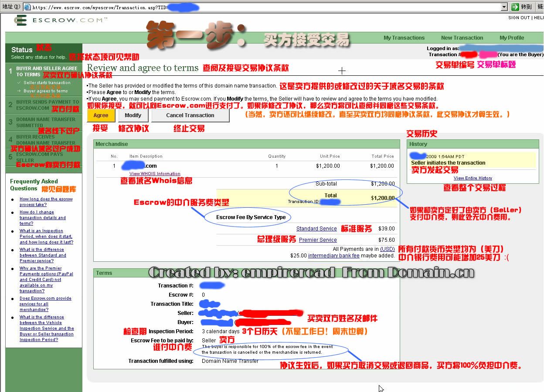Open FAQ 'How do I change transaction details and terms?'
The height and width of the screenshot is (392, 544).
(x=43, y=218)
